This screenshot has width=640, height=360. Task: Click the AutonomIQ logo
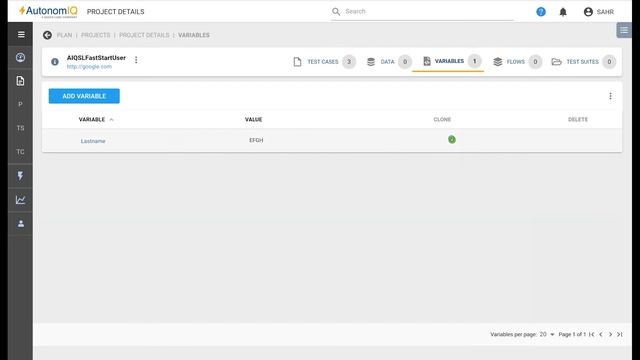pos(48,11)
